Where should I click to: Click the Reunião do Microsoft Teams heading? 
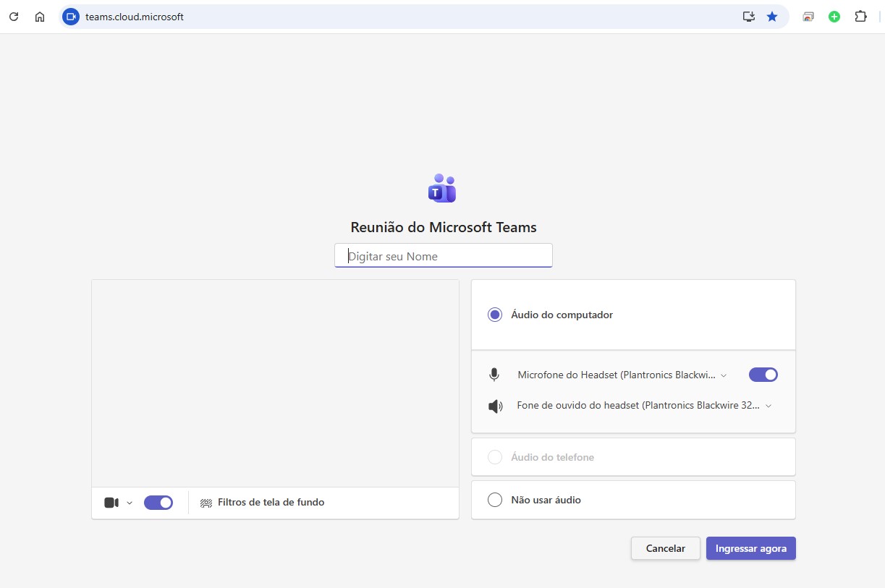[444, 227]
